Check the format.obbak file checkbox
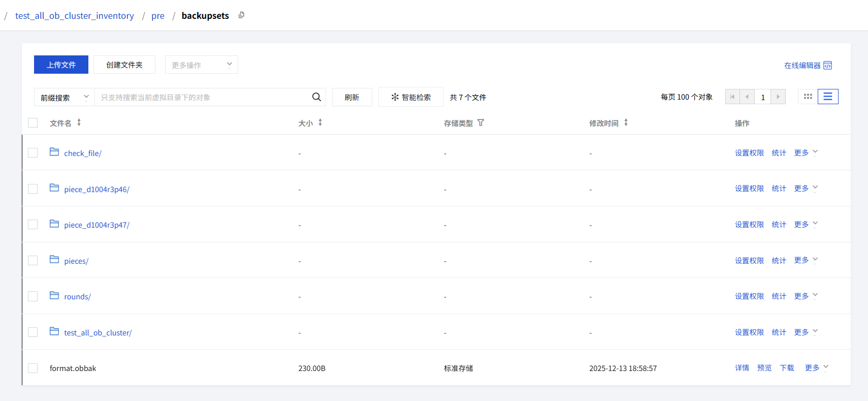The image size is (868, 401). tap(33, 368)
